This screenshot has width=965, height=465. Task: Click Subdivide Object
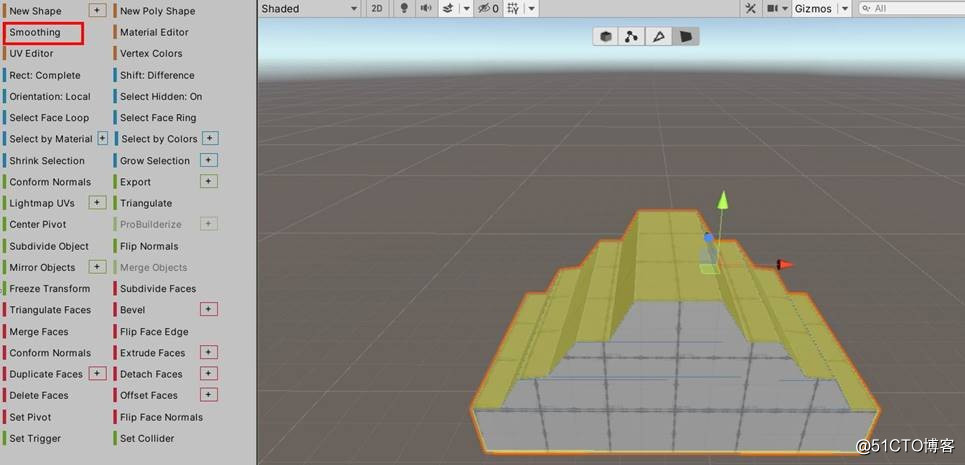[x=49, y=246]
